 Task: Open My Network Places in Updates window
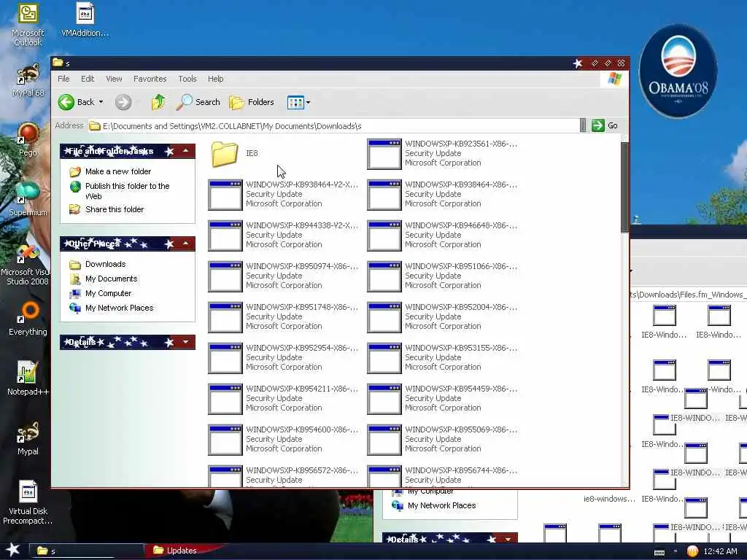(433, 506)
